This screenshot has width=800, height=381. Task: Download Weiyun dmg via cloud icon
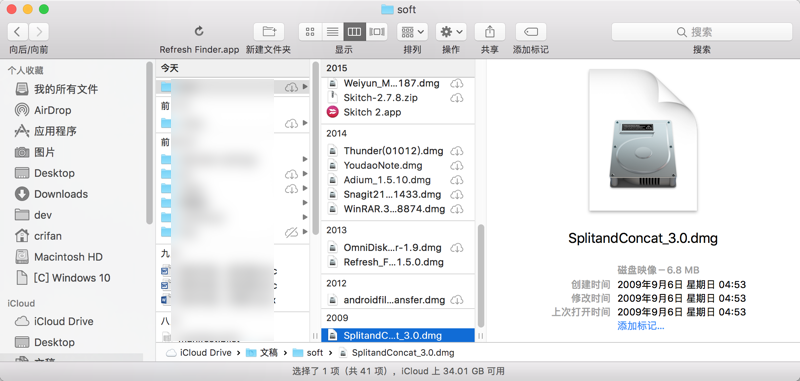[457, 83]
